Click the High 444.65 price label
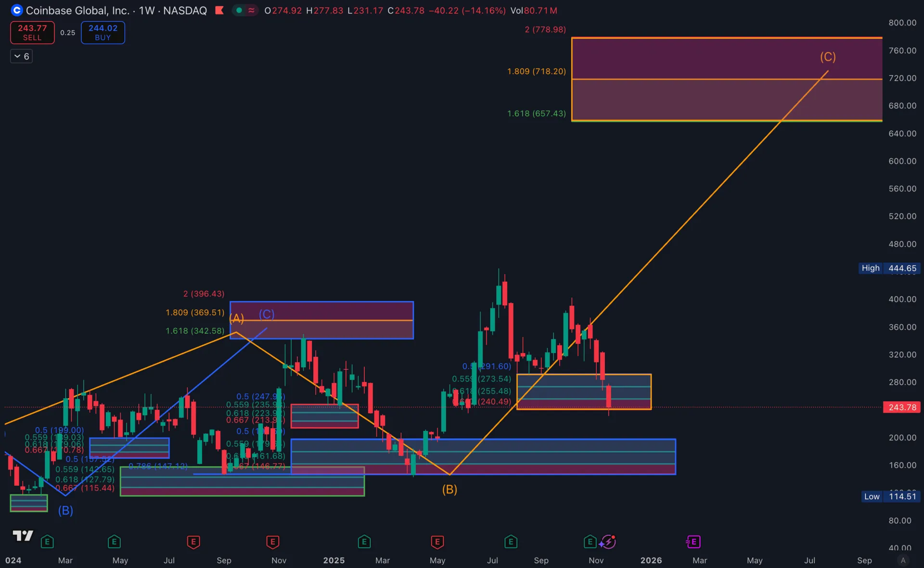 pos(889,268)
